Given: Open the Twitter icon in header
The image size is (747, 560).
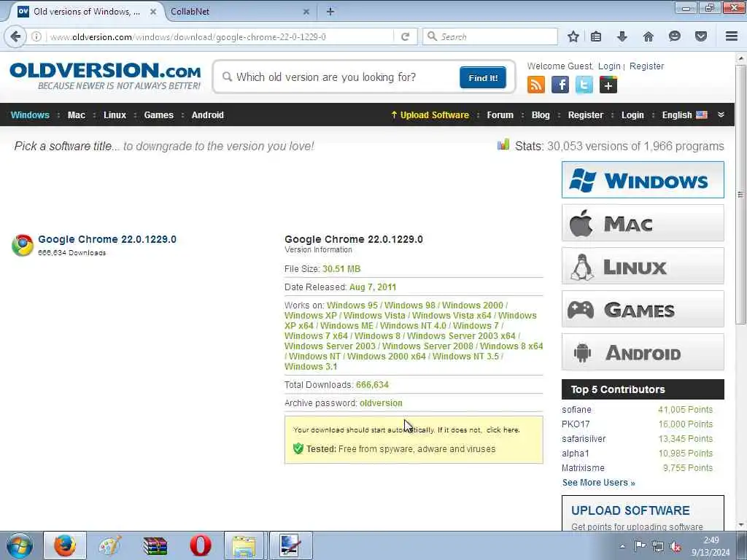Looking at the screenshot, I should pos(584,85).
